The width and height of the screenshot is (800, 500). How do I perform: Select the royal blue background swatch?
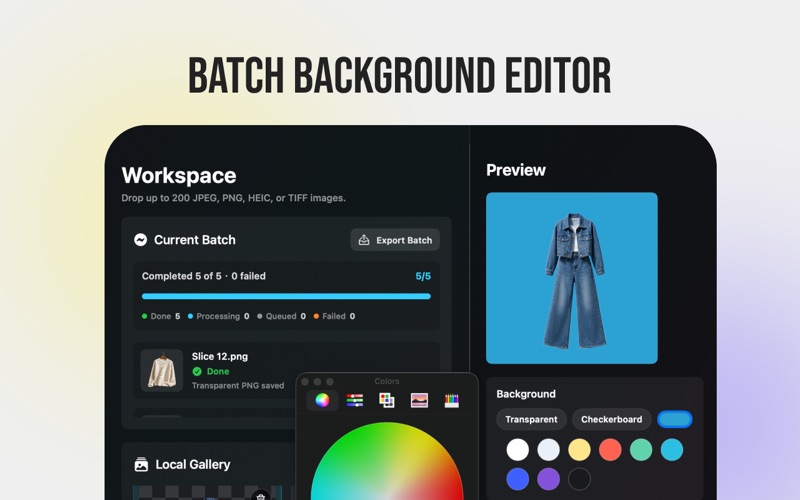pos(517,479)
